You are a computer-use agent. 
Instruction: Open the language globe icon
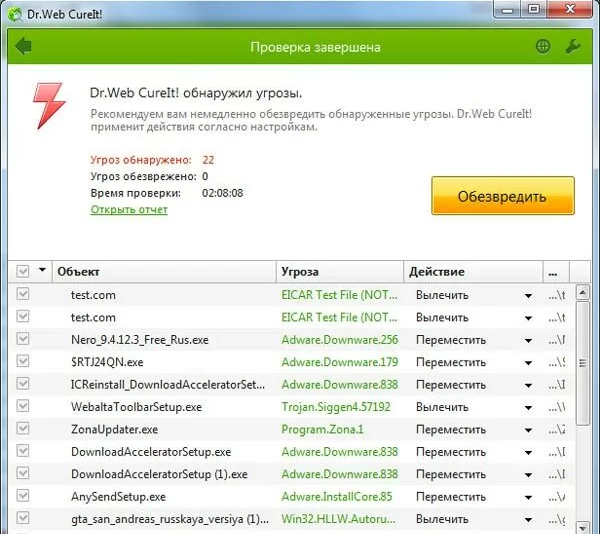point(543,46)
